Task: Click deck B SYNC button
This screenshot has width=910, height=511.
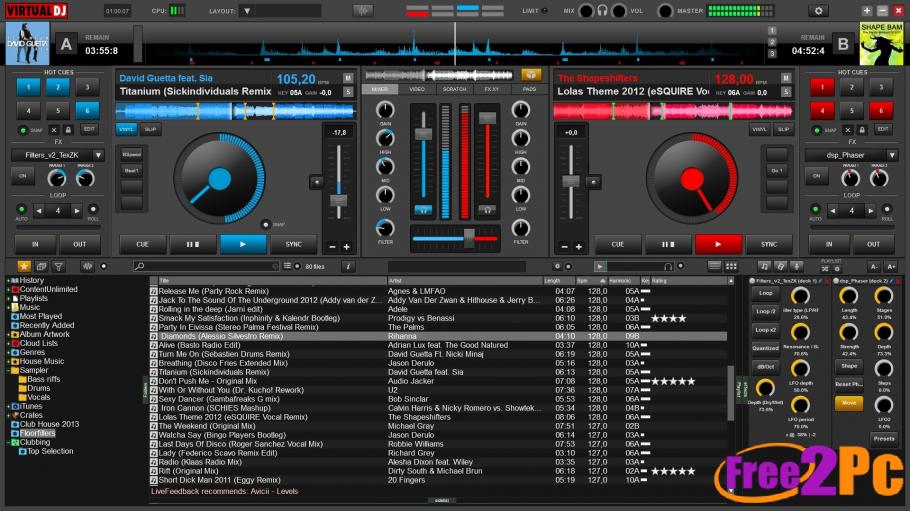Action: tap(769, 244)
